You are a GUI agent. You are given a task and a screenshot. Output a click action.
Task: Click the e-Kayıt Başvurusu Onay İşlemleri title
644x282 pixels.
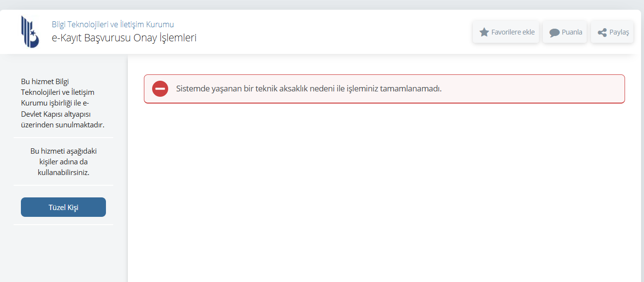[124, 38]
